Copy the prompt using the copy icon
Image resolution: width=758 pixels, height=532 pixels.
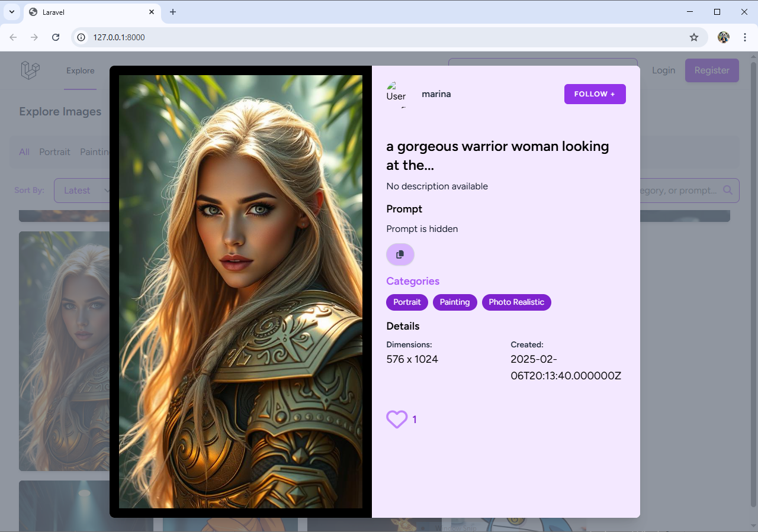(400, 254)
